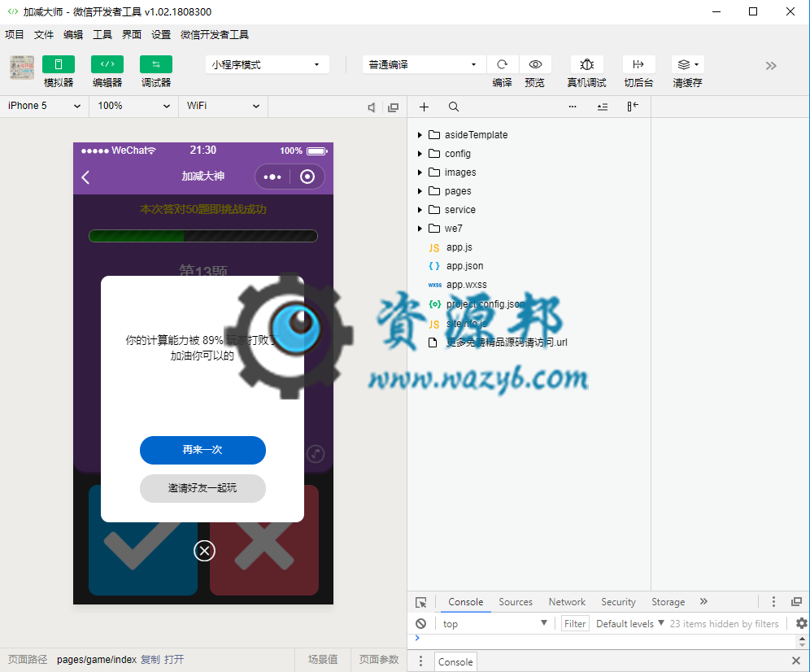Image resolution: width=810 pixels, height=672 pixels.
Task: Toggle the music note icon in game
Action: point(316,454)
